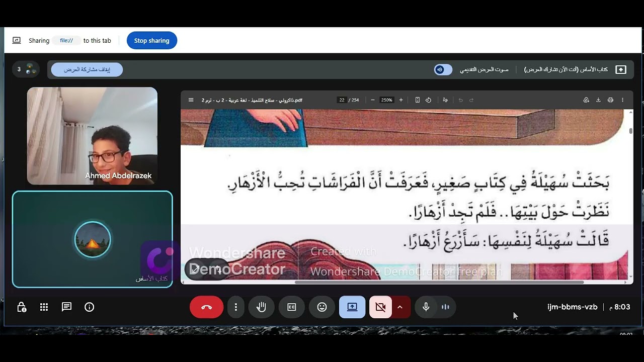
Task: Click the 8:03 meeting clock
Action: click(620, 307)
